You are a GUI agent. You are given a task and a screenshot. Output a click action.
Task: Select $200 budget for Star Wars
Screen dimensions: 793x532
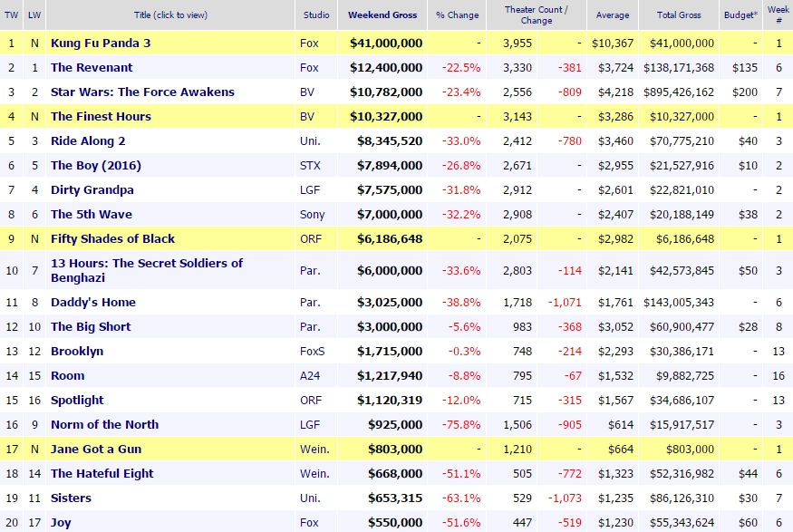click(745, 92)
